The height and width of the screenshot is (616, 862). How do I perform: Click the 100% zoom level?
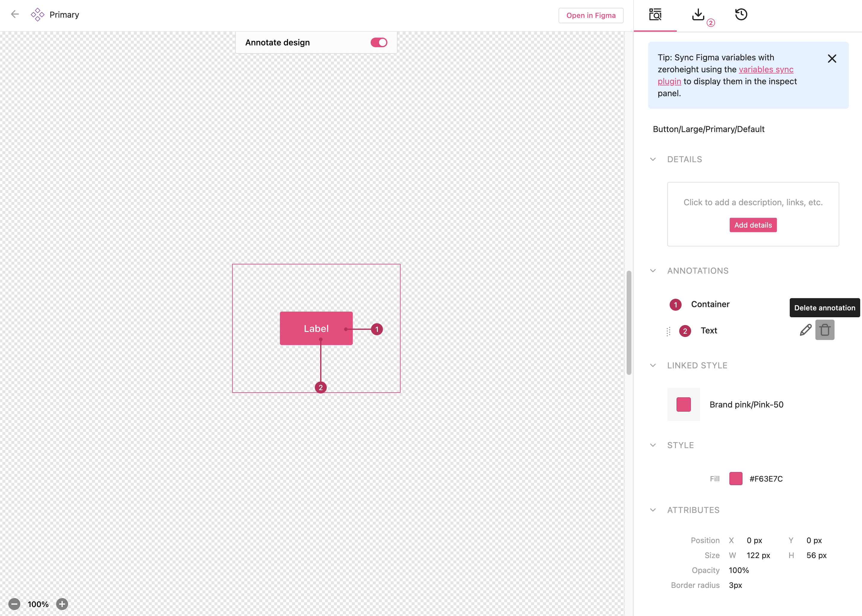[38, 604]
